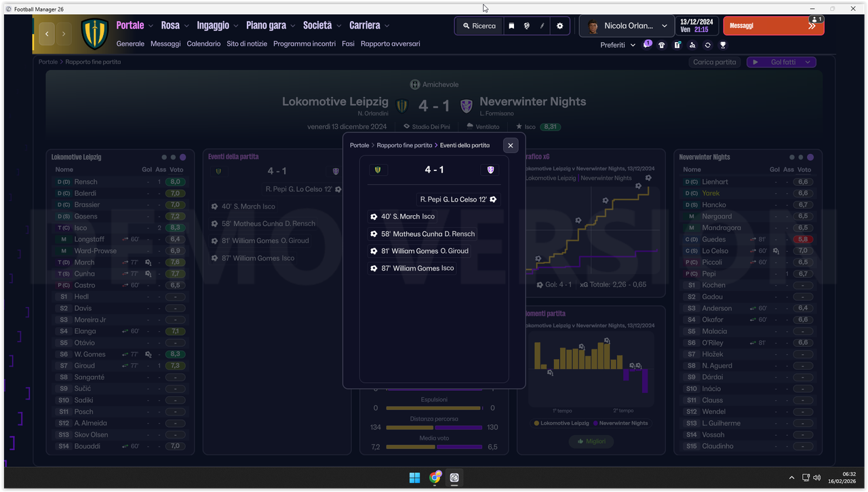The image size is (868, 492).
Task: Click the club shield logo in the top bar
Action: (94, 34)
